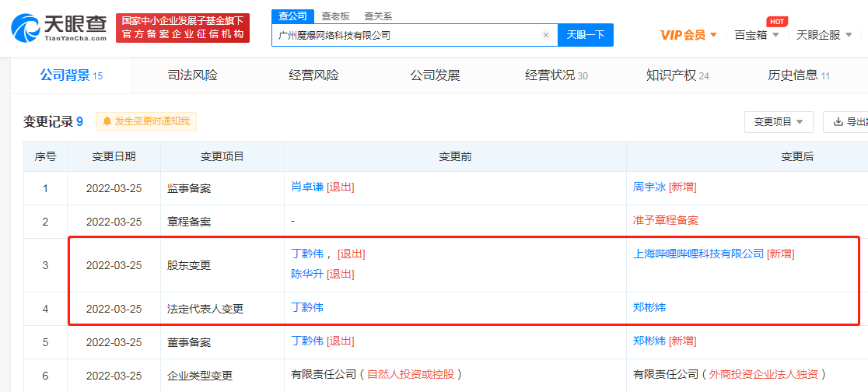This screenshot has height=392, width=868.
Task: Click the 变更记录 section heading
Action: tap(53, 122)
